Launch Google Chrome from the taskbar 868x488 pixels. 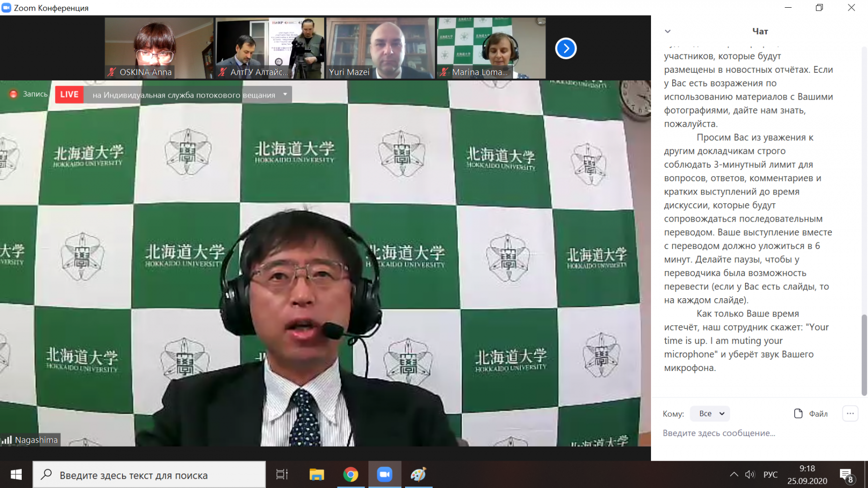(x=351, y=475)
